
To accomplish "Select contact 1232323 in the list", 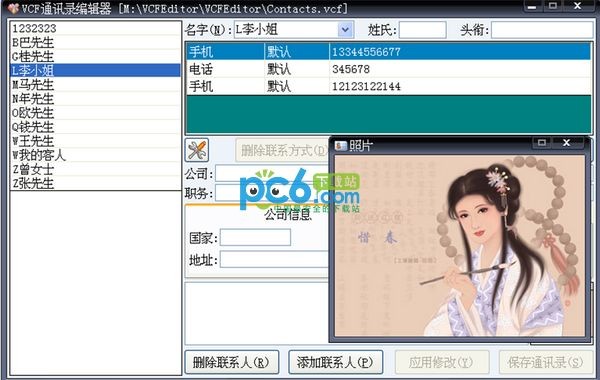I will click(x=96, y=28).
